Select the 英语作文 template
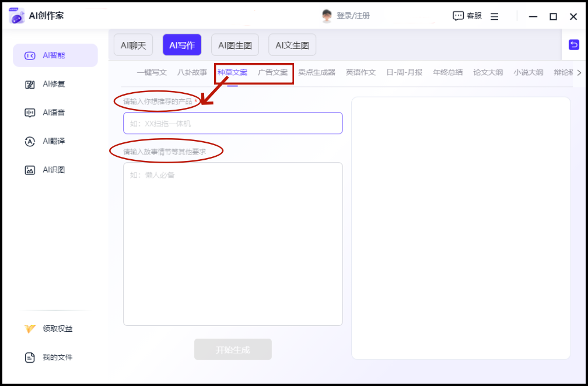This screenshot has width=588, height=386. [x=360, y=72]
